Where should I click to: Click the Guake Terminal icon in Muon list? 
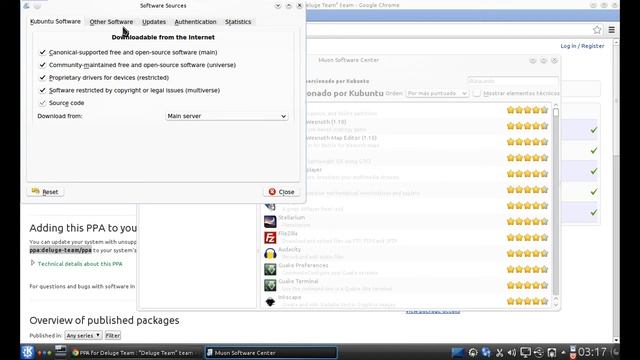pyautogui.click(x=270, y=285)
